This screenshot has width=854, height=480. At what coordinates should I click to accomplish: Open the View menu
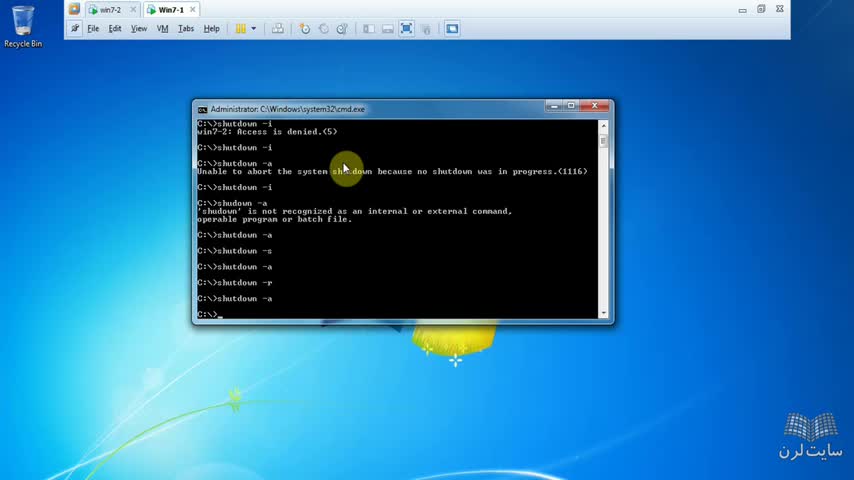point(138,29)
